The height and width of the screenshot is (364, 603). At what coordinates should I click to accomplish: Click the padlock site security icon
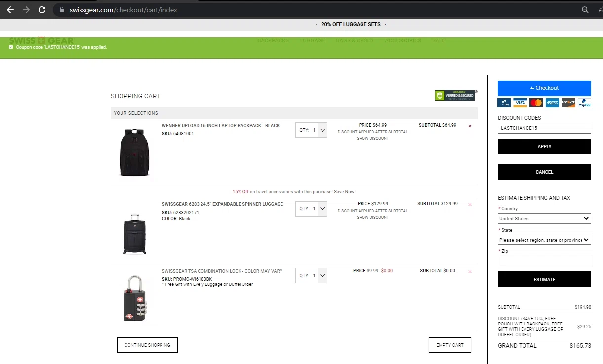click(62, 10)
